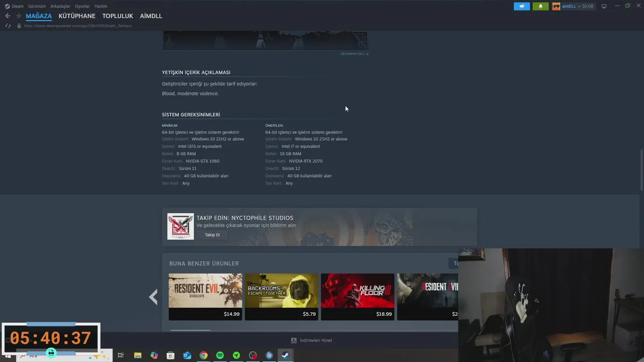
Task: Click the wallet balance $0.08
Action: 588,7
